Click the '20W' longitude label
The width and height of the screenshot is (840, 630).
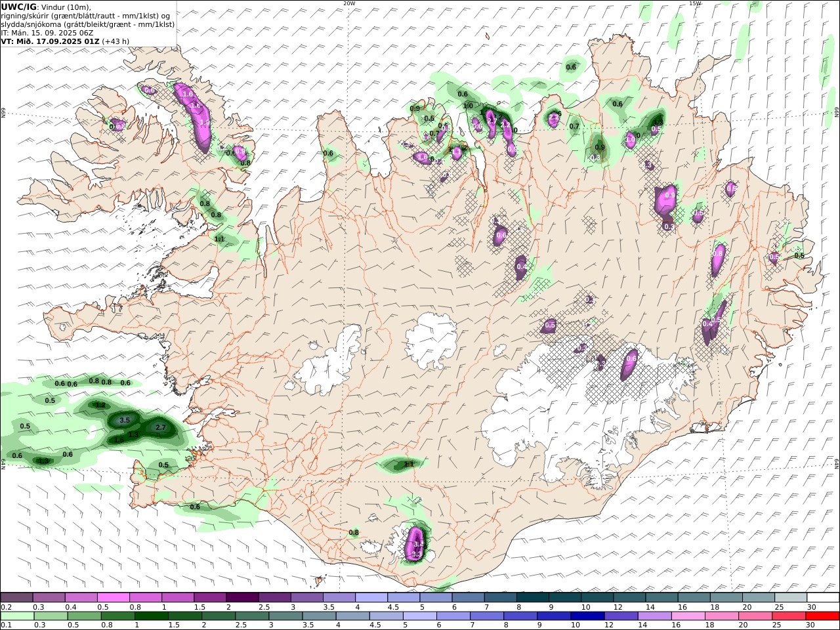(349, 3)
